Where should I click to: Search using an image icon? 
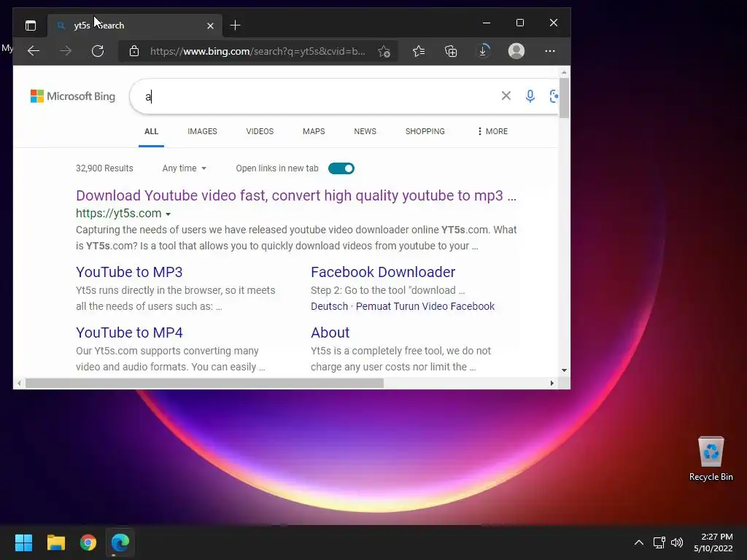(553, 96)
